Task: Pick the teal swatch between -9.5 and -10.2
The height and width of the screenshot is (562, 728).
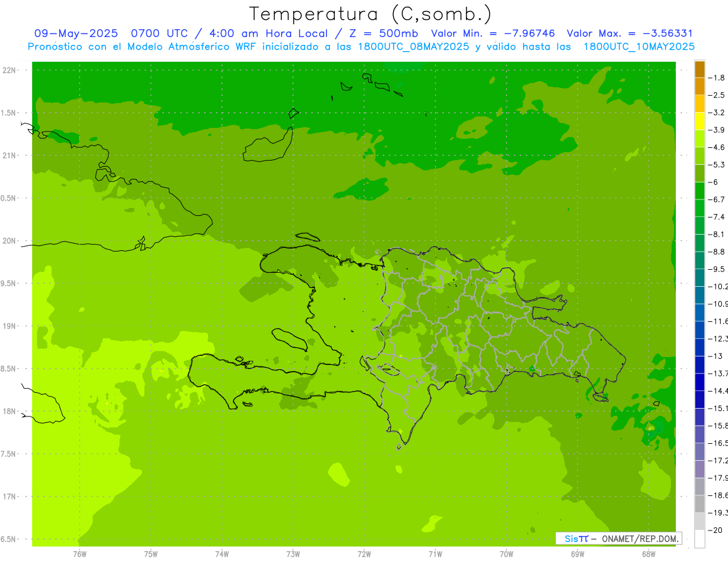Action: point(699,277)
